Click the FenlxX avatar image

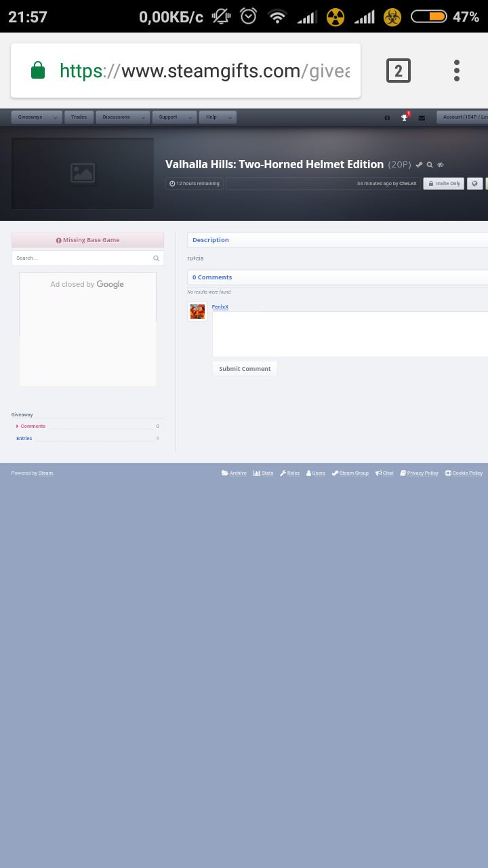coord(197,311)
